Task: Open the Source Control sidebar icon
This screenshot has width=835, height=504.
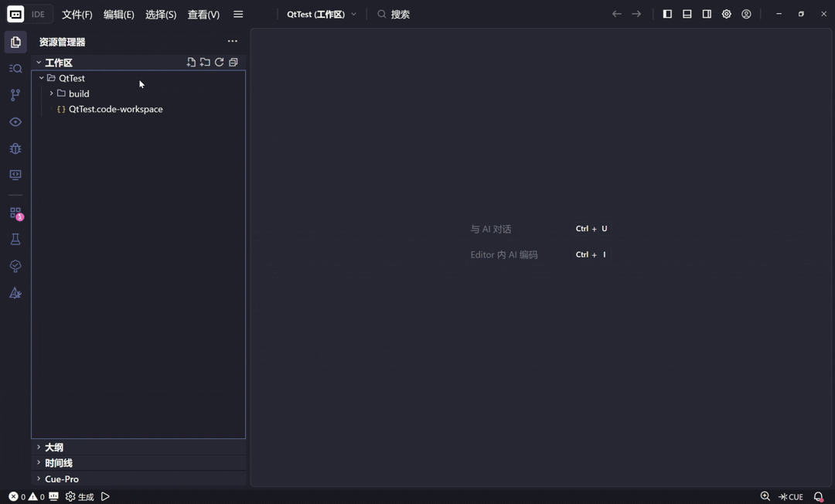Action: (15, 94)
